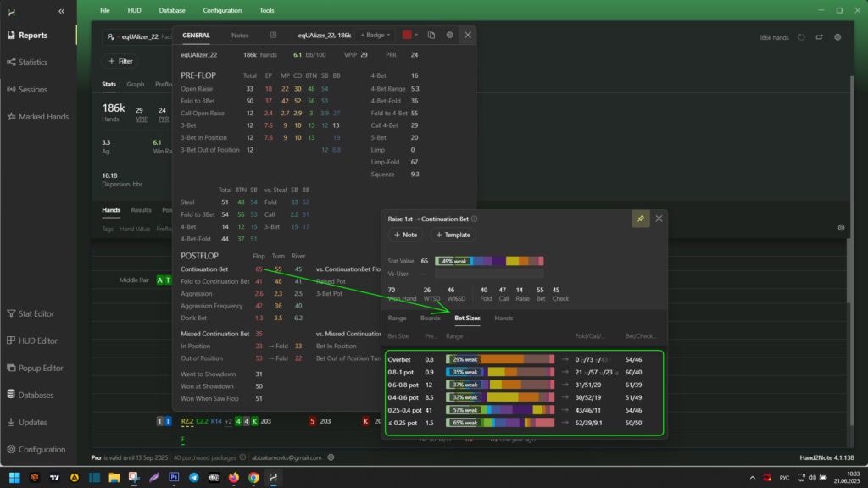Open the Stat Editor
This screenshot has height=488, width=868.
click(x=31, y=313)
